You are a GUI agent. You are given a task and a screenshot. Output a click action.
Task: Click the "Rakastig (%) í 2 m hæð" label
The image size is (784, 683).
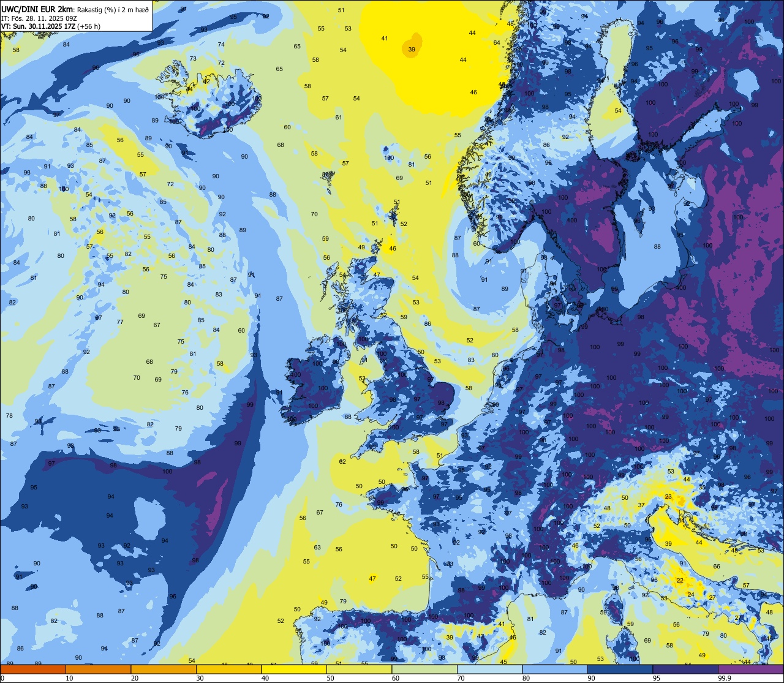[x=112, y=9]
